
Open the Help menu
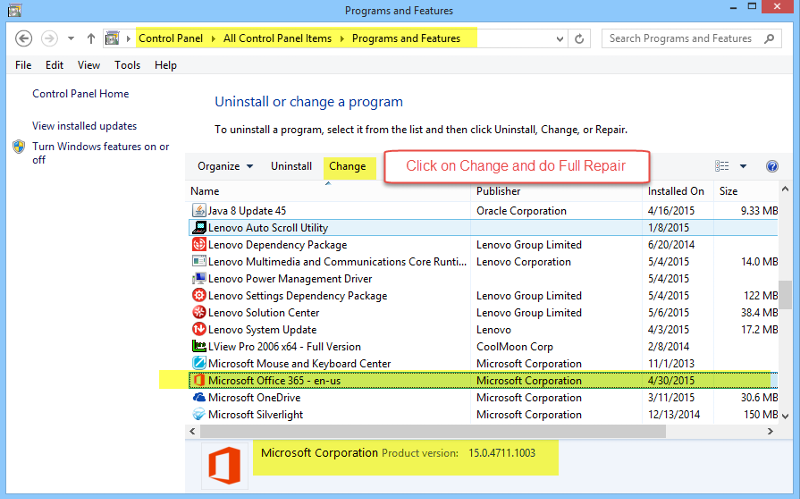165,65
